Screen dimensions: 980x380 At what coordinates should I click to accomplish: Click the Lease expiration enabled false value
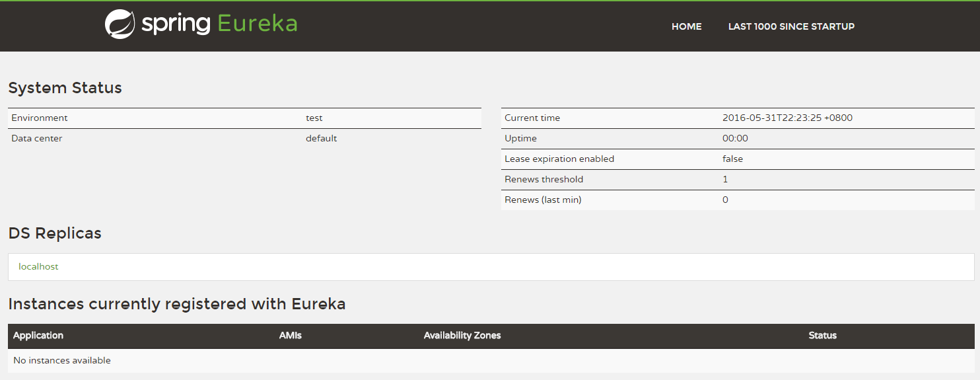point(732,159)
